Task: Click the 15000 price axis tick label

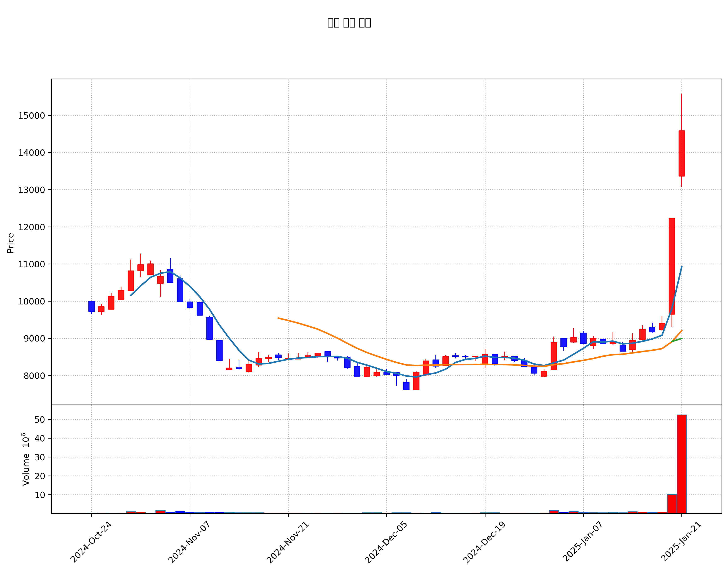Action: click(x=31, y=116)
